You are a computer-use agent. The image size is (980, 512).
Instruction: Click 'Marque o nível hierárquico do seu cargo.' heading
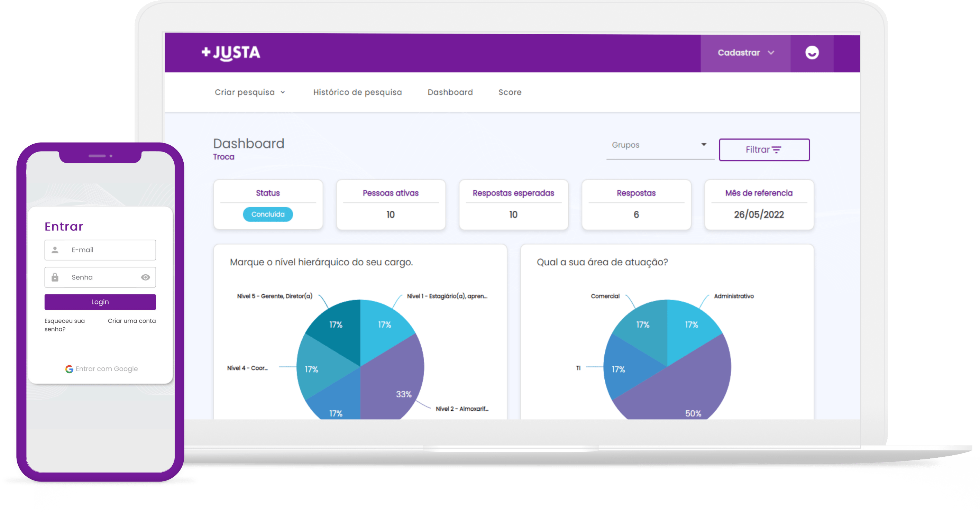click(321, 262)
